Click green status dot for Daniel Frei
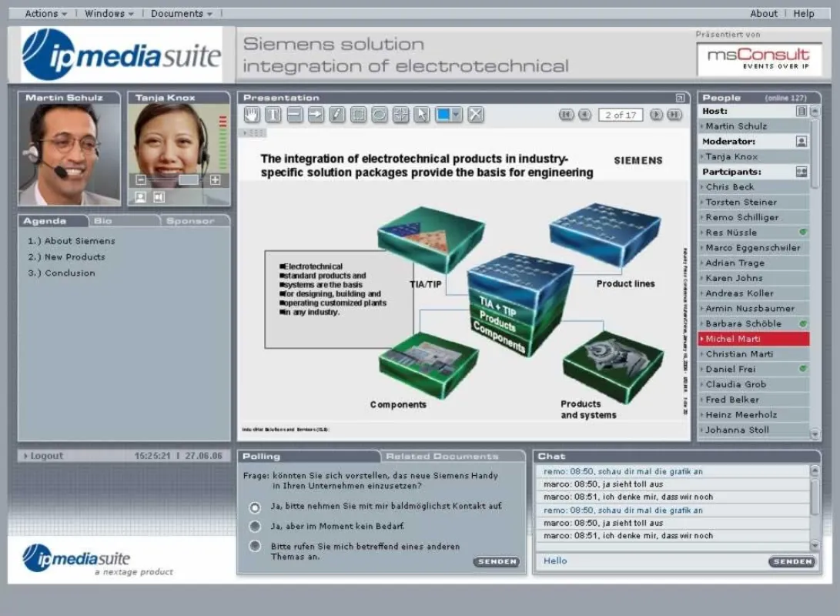 point(803,369)
